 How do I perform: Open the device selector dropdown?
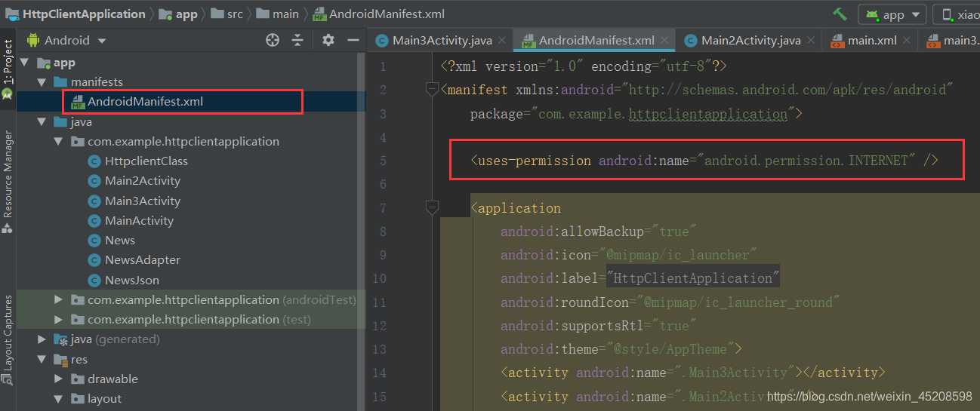click(957, 14)
